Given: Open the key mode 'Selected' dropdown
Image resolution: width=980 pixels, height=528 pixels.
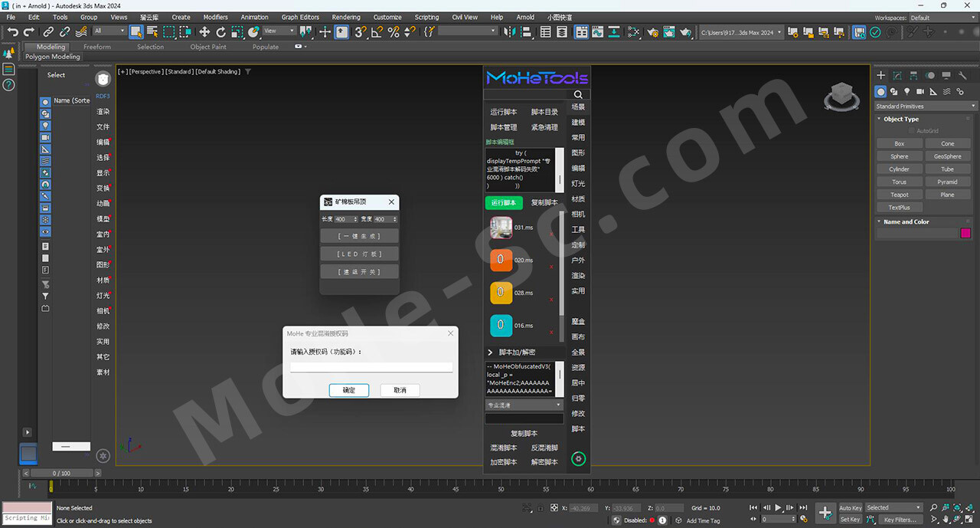Looking at the screenshot, I should pos(894,508).
